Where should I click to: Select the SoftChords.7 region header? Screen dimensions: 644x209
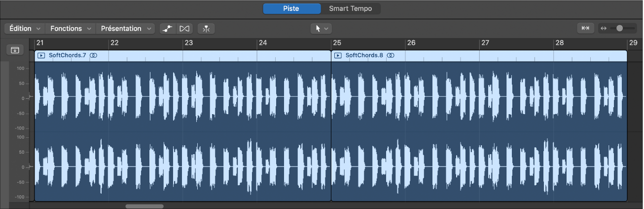pos(197,56)
